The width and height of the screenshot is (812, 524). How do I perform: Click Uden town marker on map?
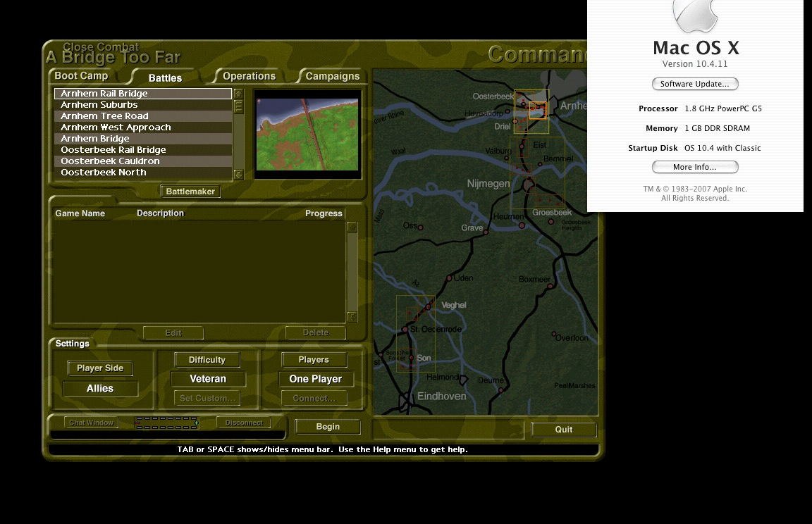click(x=449, y=278)
